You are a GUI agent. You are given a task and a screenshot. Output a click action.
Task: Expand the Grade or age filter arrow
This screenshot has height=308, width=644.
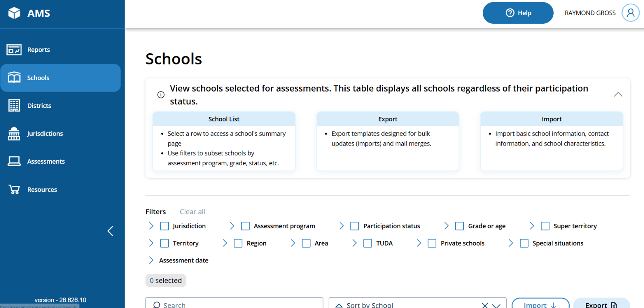(x=446, y=226)
